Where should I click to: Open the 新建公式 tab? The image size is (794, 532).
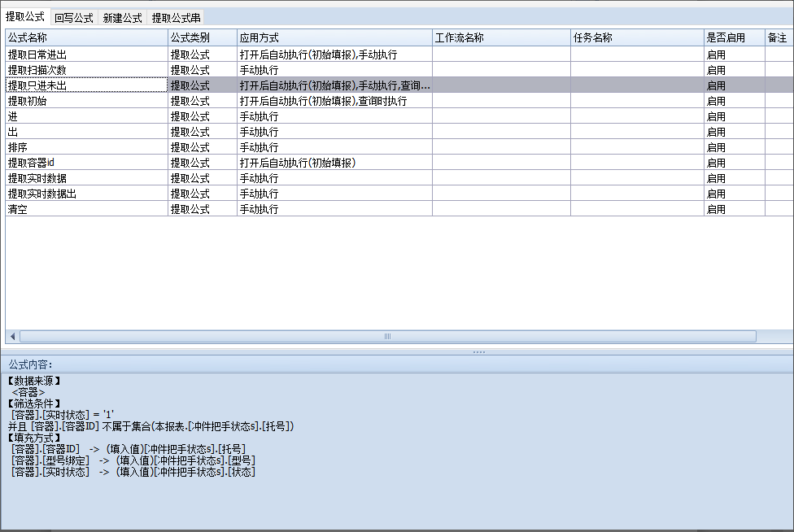point(123,17)
